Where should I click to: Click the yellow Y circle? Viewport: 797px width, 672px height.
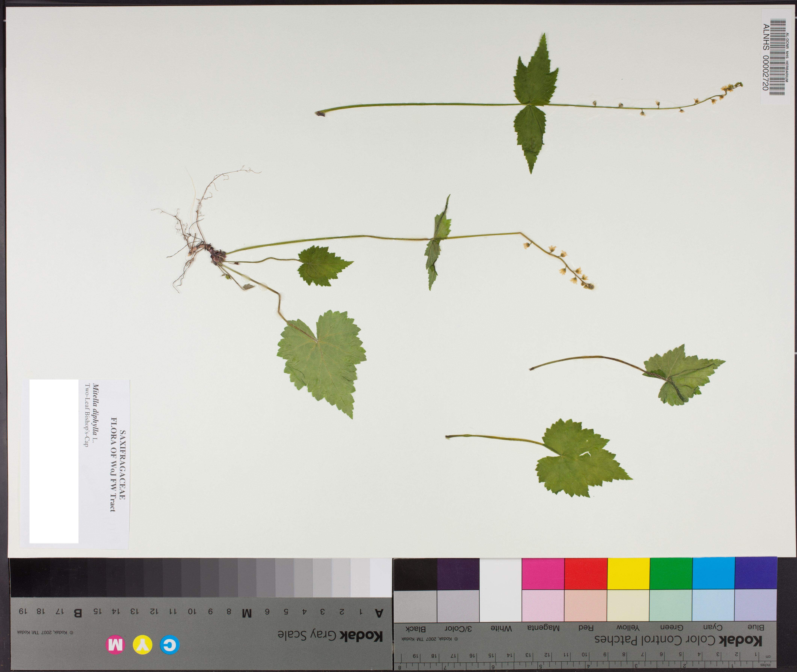[142, 645]
